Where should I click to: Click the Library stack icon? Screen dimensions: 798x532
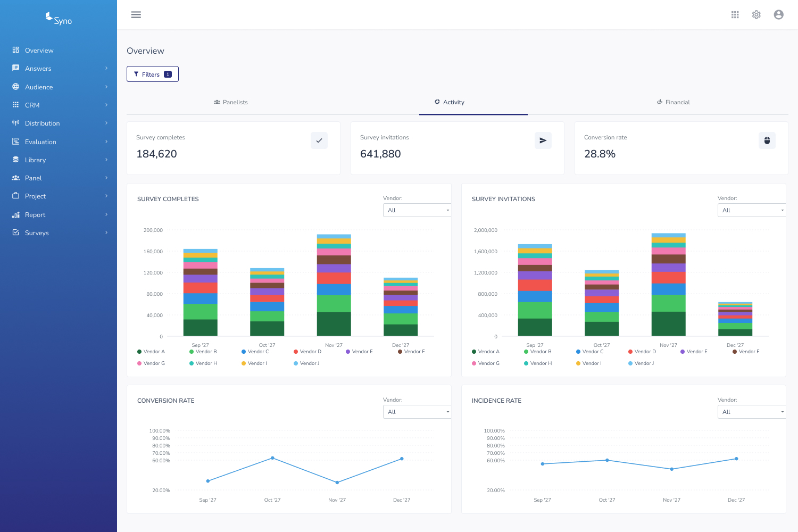16,160
